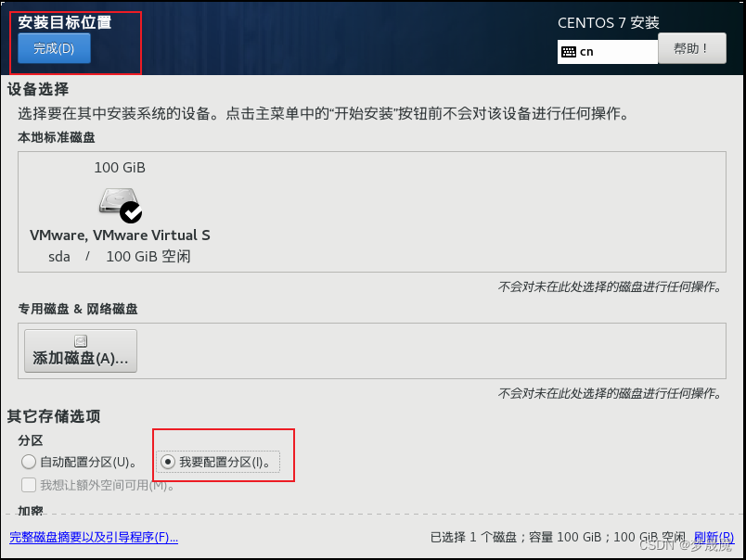The width and height of the screenshot is (746, 560).
Task: Click the 自动配置分区(U) label text
Action: (88, 462)
